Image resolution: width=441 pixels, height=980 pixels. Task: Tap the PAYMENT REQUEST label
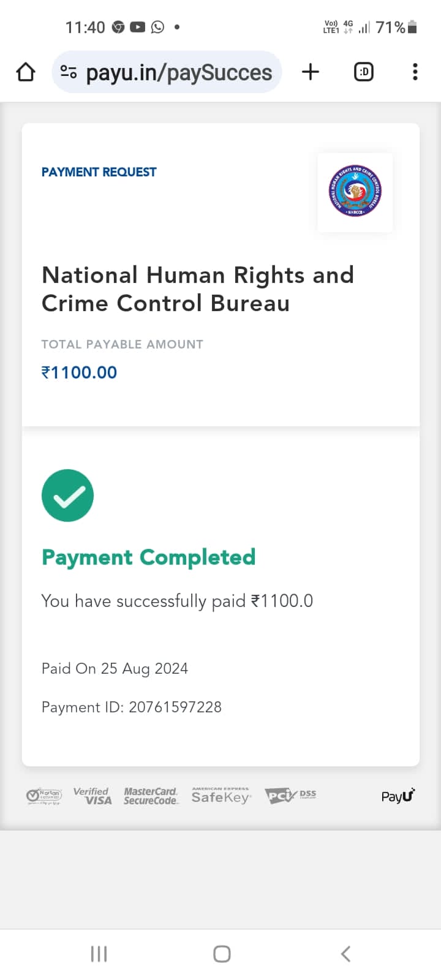99,172
